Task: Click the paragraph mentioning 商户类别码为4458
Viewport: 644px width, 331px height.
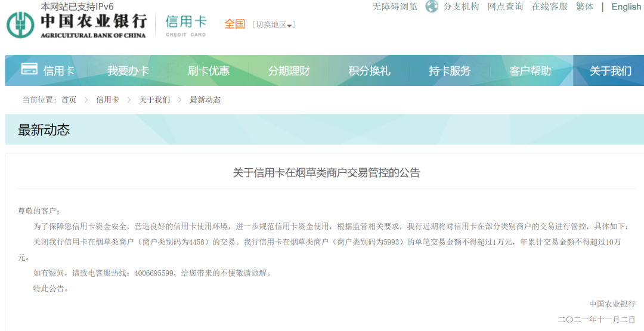Action: coord(319,250)
